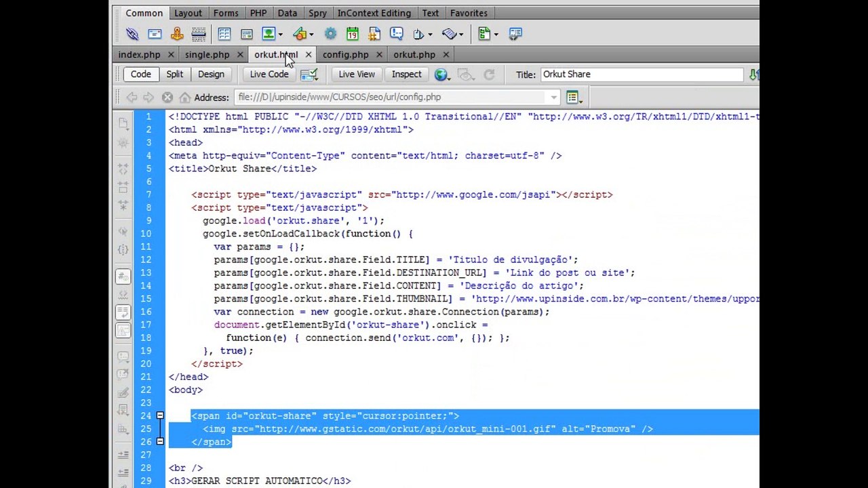This screenshot has width=868, height=488.
Task: Toggle Inspect mode
Action: (x=406, y=74)
